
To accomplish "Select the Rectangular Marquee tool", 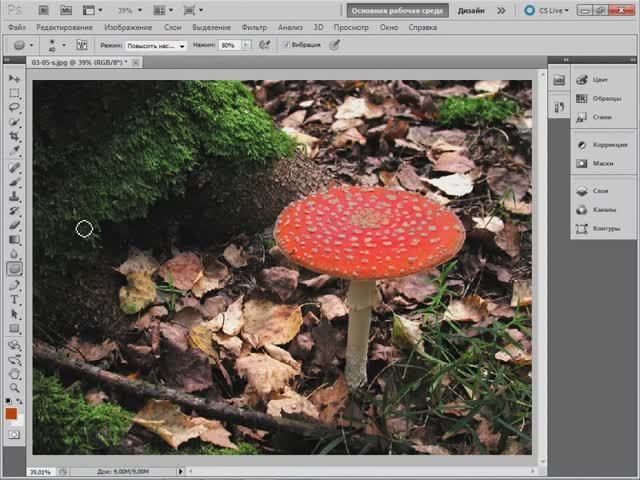I will pyautogui.click(x=14, y=93).
